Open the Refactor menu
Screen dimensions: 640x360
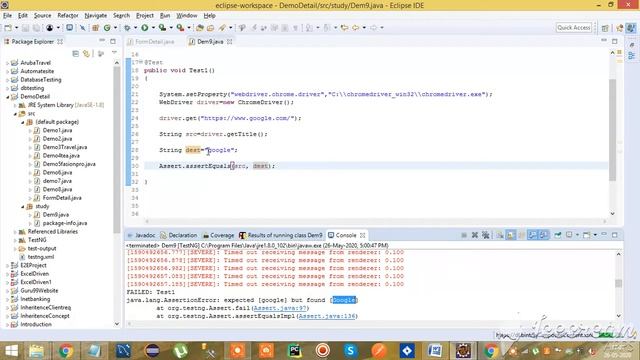coord(68,16)
